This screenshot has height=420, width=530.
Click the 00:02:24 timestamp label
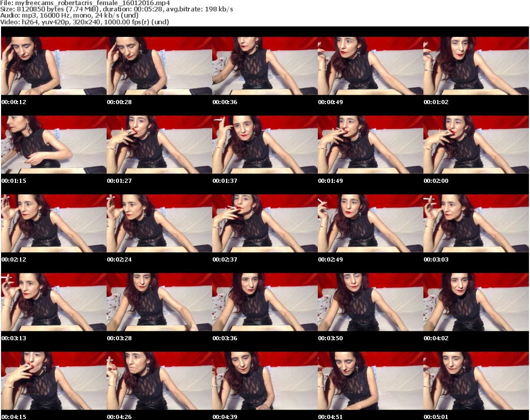(120, 259)
